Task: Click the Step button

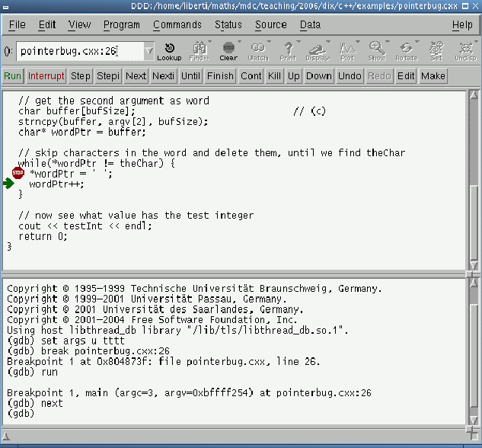Action: coord(81,76)
